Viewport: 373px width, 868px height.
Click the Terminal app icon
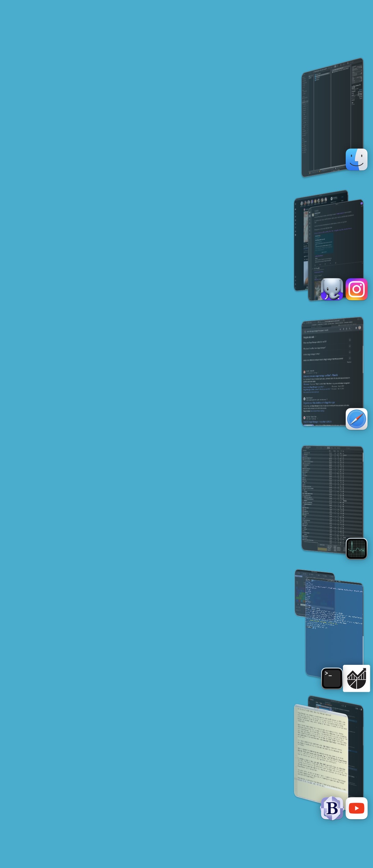332,678
